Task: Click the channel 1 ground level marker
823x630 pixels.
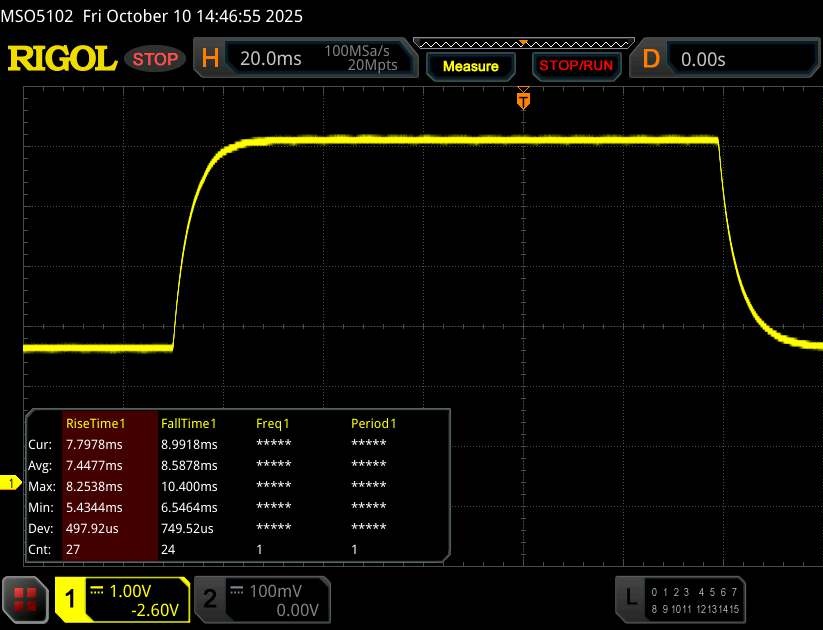Action: click(12, 484)
